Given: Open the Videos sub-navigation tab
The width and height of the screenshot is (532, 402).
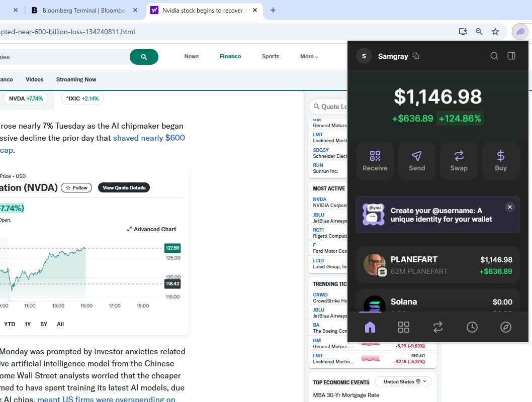Looking at the screenshot, I should click(x=34, y=79).
